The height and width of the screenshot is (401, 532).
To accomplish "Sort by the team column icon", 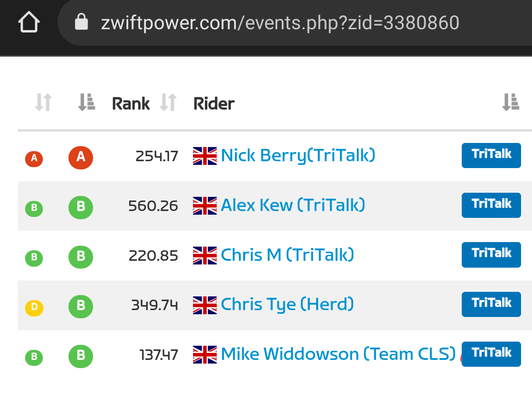I will (x=511, y=102).
